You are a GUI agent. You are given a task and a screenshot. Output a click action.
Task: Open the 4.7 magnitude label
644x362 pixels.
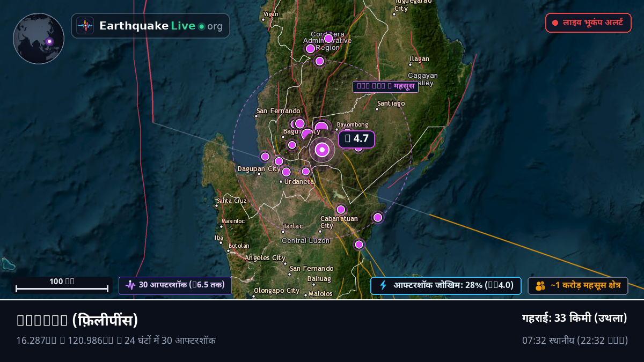[x=356, y=139]
